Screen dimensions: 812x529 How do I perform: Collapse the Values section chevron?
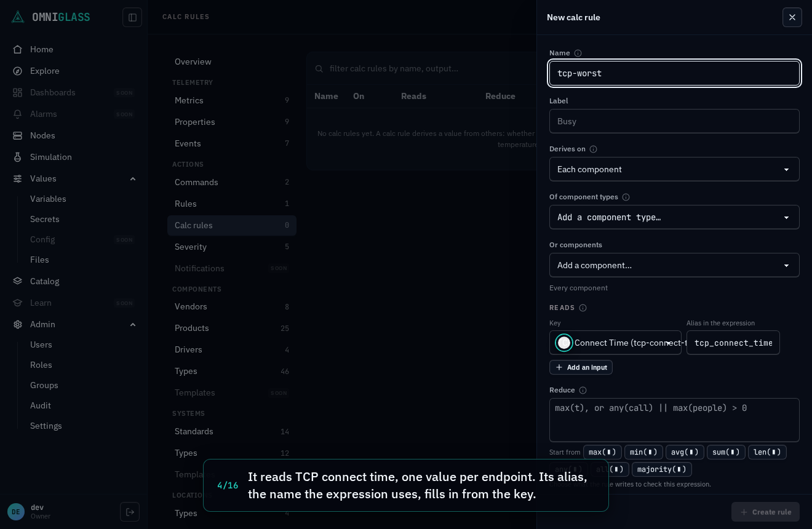point(133,178)
